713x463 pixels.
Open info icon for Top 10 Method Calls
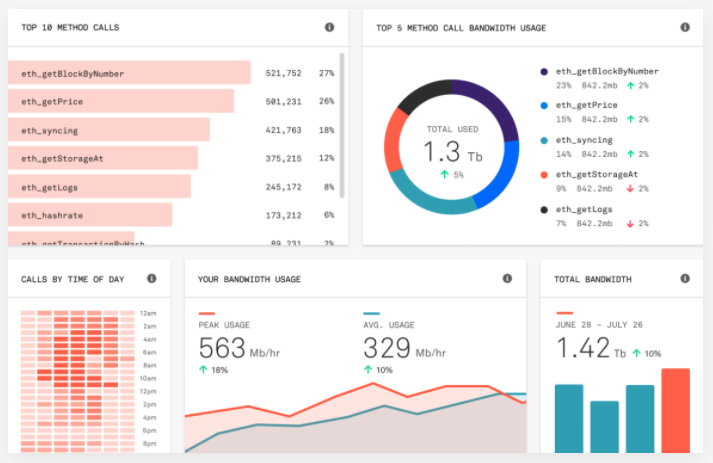click(329, 27)
